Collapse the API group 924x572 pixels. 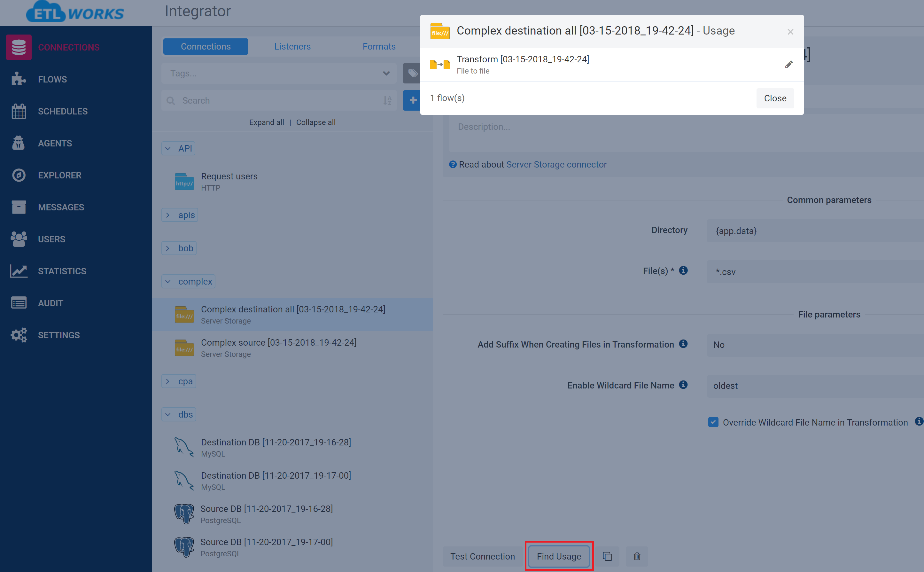point(178,148)
